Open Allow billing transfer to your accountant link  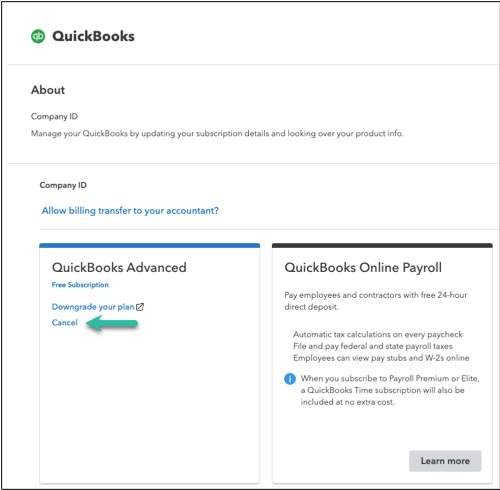[130, 211]
